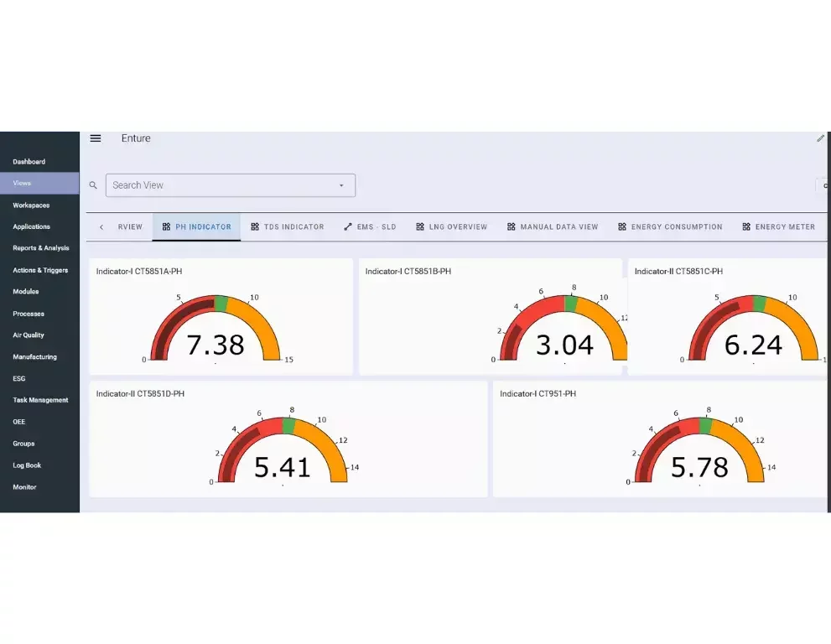Image resolution: width=831 pixels, height=644 pixels.
Task: Click the edit pencil icon at top right
Action: click(x=820, y=138)
